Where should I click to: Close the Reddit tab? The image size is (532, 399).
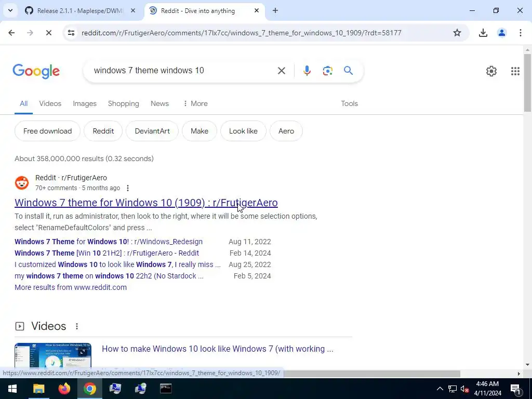(257, 11)
